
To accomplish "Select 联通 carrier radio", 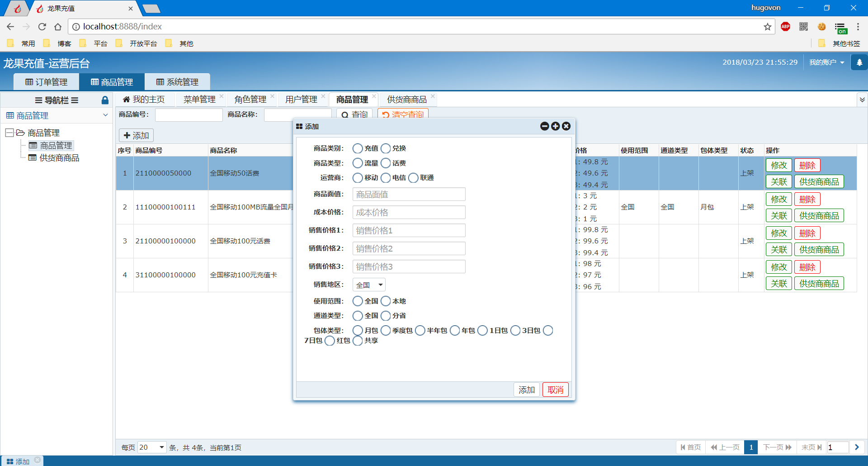I will coord(413,178).
